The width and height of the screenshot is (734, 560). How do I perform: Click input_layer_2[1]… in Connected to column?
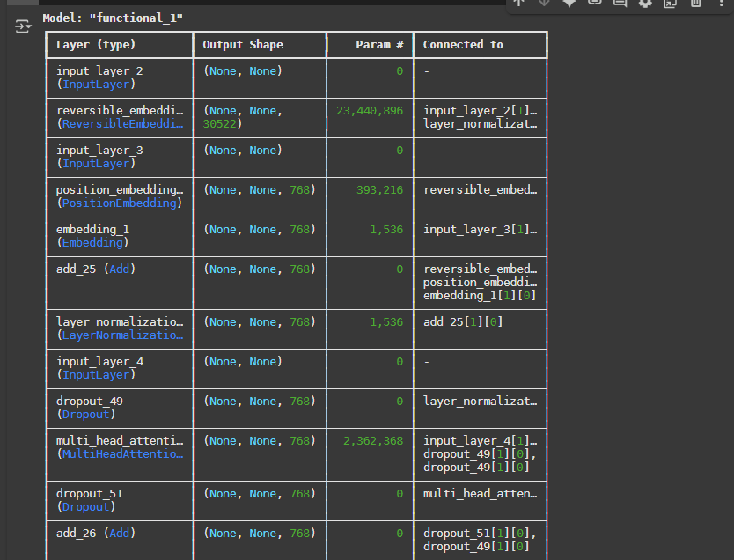pyautogui.click(x=481, y=110)
